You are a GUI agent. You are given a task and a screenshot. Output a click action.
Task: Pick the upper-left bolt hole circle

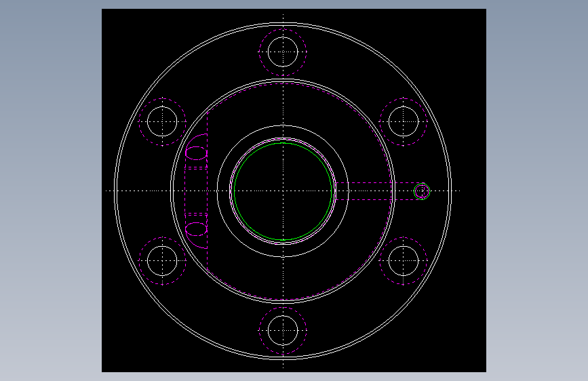click(162, 121)
